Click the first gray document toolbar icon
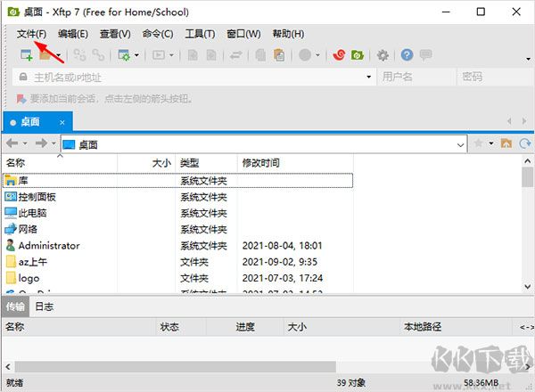The height and width of the screenshot is (392, 535). pos(193,55)
